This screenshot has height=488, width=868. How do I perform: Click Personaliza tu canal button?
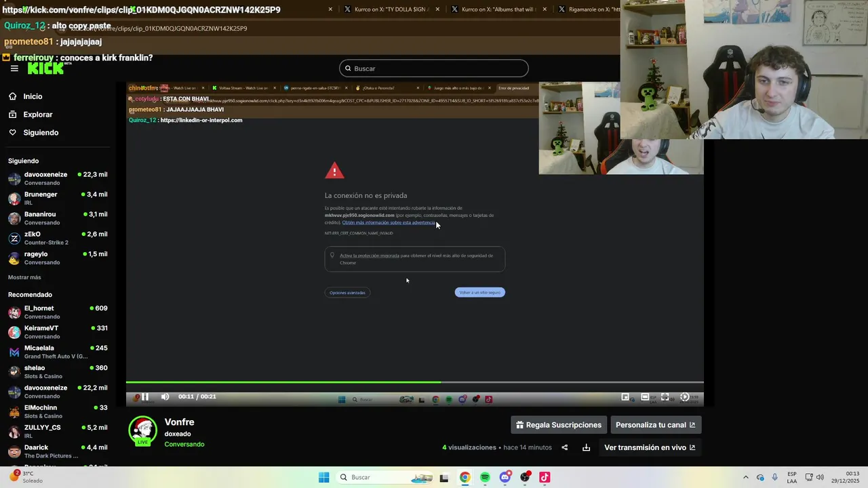coord(656,425)
